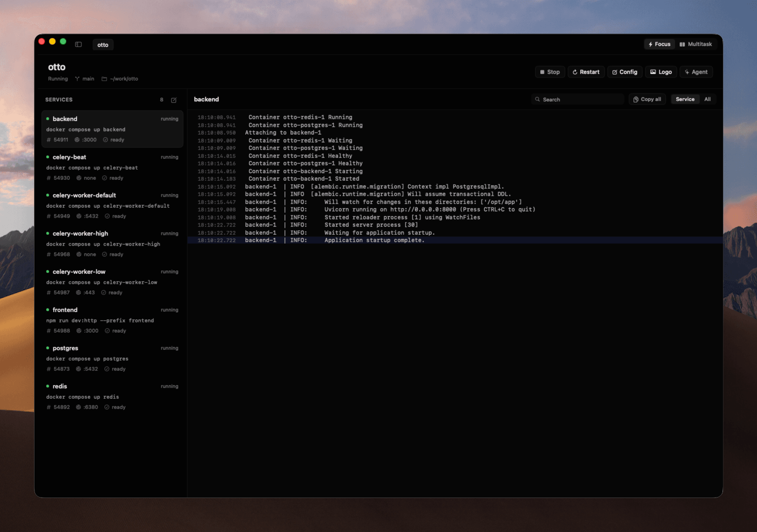Click celery-beat PID 54930

pyautogui.click(x=58, y=178)
